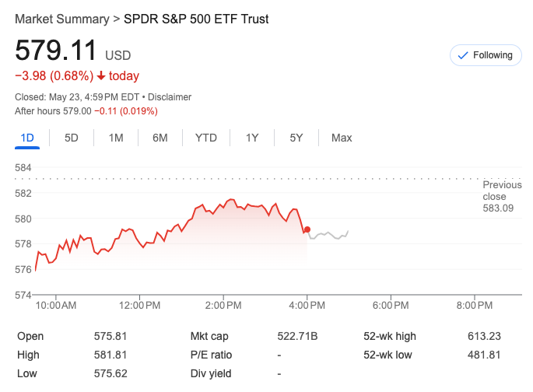The image size is (533, 392).
Task: Click the Previous close 583.09 label
Action: [502, 196]
